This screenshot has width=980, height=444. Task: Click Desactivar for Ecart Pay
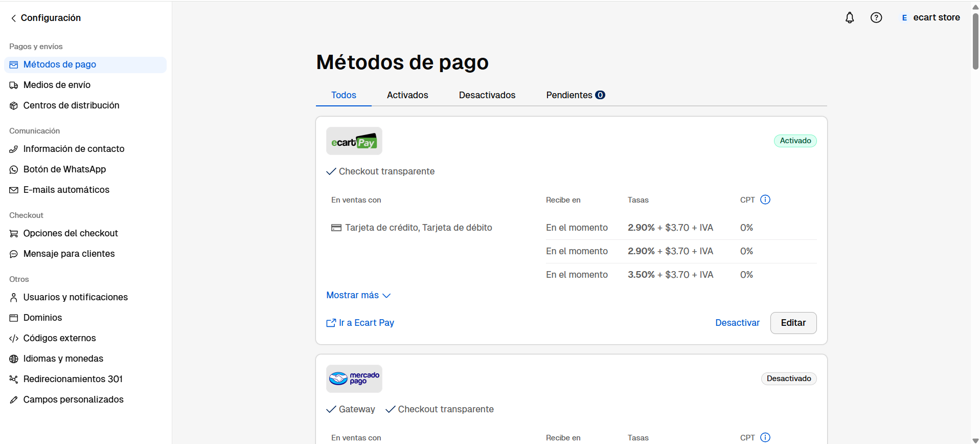coord(737,323)
